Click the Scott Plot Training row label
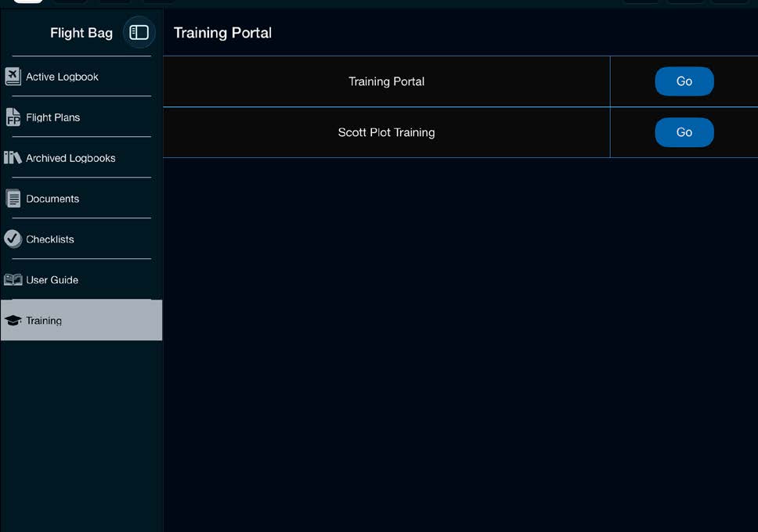 click(x=386, y=132)
